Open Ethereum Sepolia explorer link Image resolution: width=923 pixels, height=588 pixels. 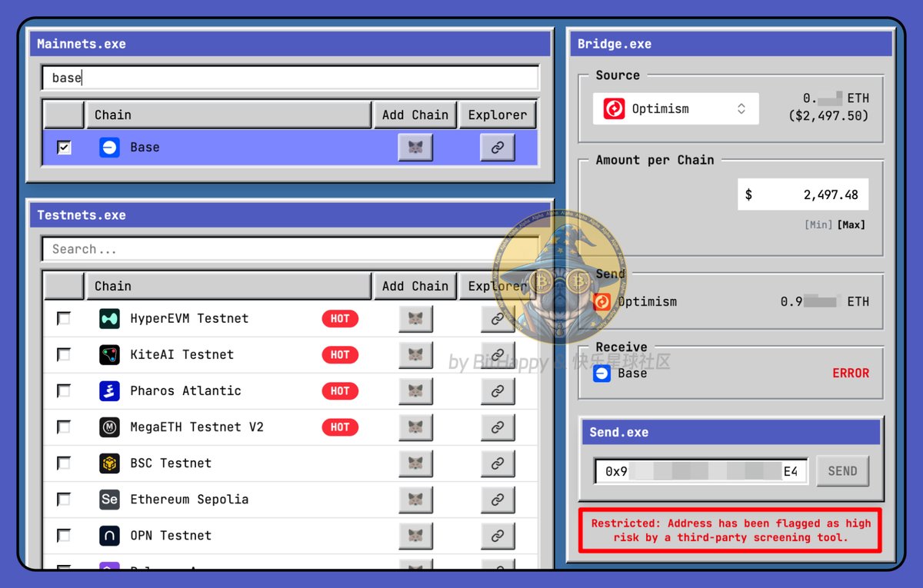click(498, 499)
